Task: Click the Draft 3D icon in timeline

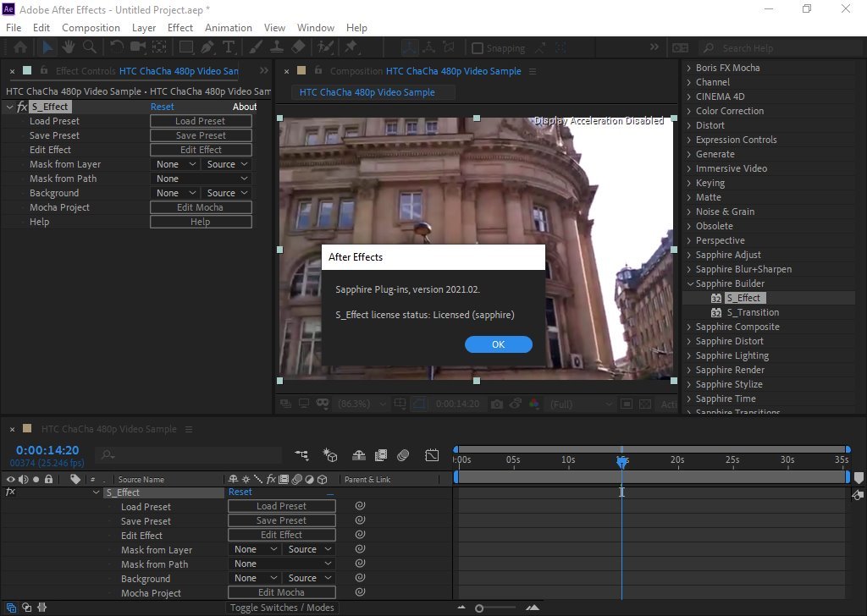Action: [330, 454]
